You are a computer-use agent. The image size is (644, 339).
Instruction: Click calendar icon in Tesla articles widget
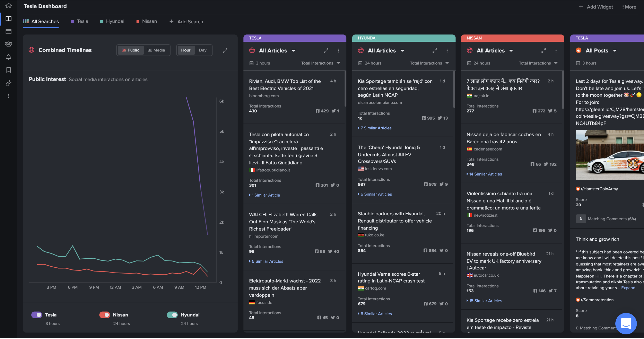click(251, 63)
